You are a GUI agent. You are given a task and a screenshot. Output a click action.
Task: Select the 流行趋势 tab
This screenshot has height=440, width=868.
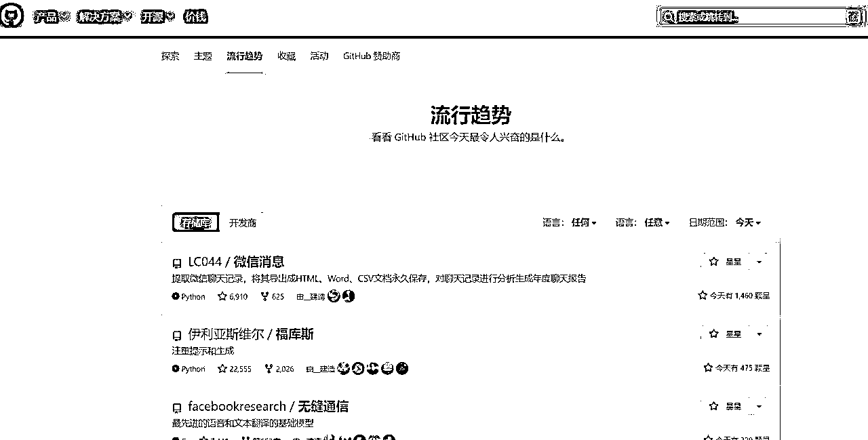click(244, 56)
